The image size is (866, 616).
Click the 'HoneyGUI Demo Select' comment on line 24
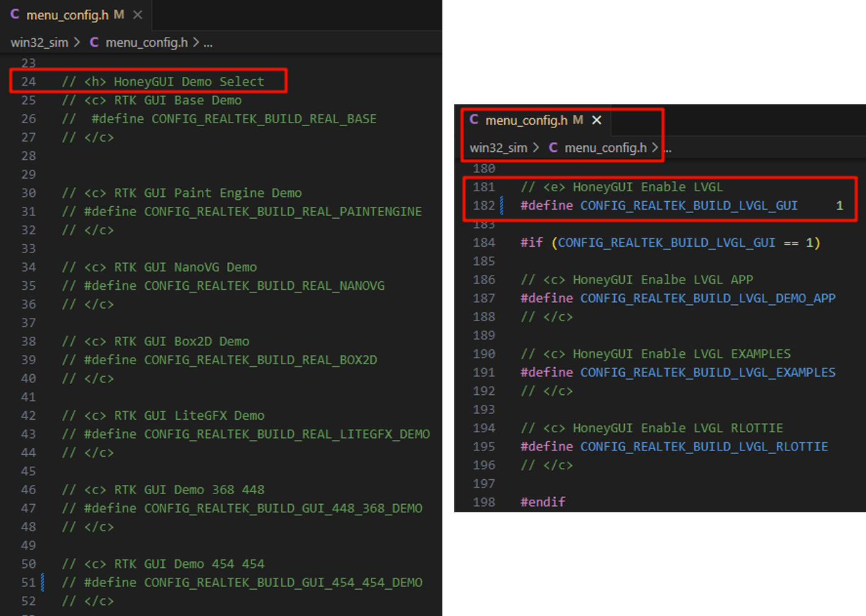click(x=163, y=82)
